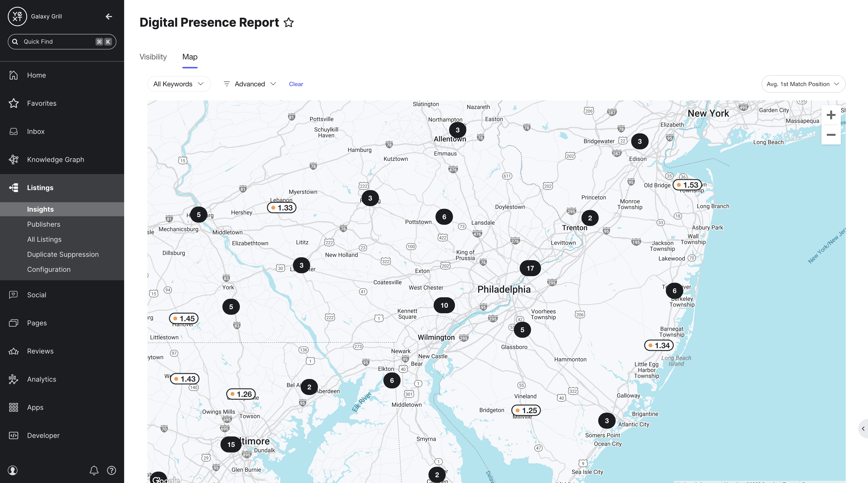The height and width of the screenshot is (483, 868).
Task: Click the Knowledge Graph icon
Action: point(14,160)
